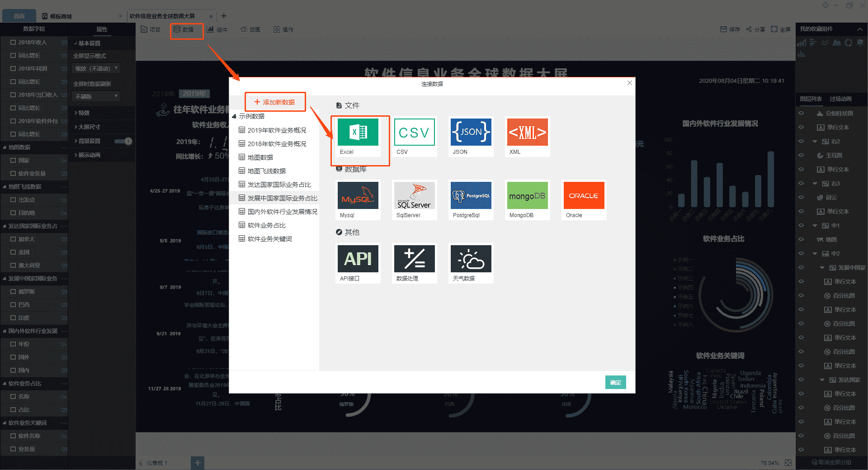Open the 全屏显示模式 dropdown

[97, 69]
